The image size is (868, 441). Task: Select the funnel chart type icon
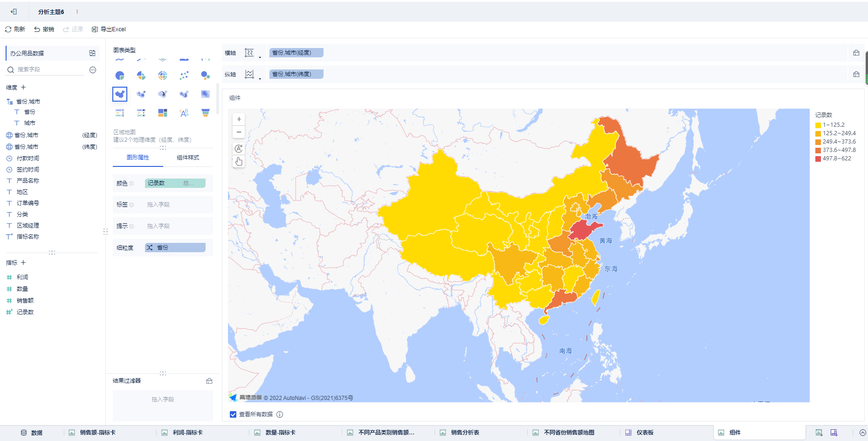tap(205, 113)
